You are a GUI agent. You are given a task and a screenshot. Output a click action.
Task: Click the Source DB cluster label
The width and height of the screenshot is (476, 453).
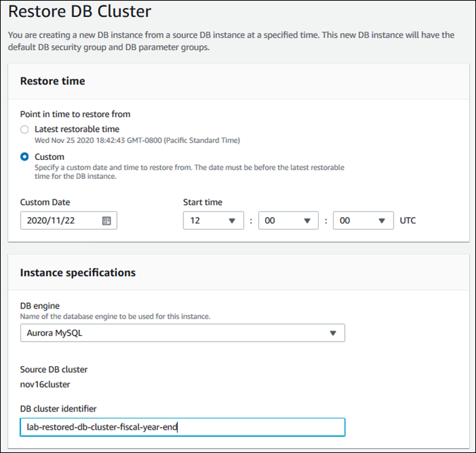pyautogui.click(x=54, y=369)
